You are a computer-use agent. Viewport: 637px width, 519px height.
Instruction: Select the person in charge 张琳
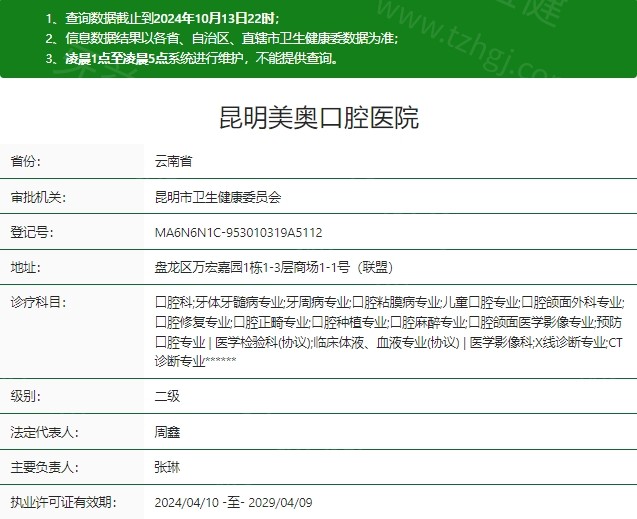click(x=167, y=467)
